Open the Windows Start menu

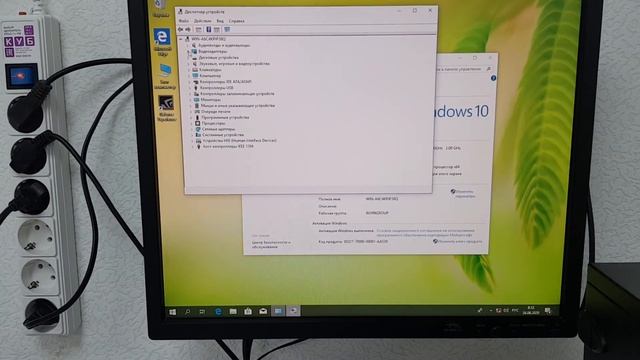pyautogui.click(x=173, y=312)
